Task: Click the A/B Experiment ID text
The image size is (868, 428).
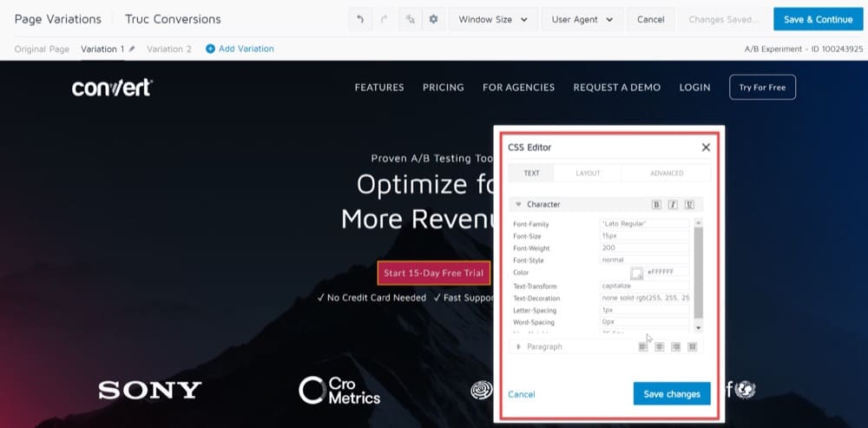Action: (803, 49)
